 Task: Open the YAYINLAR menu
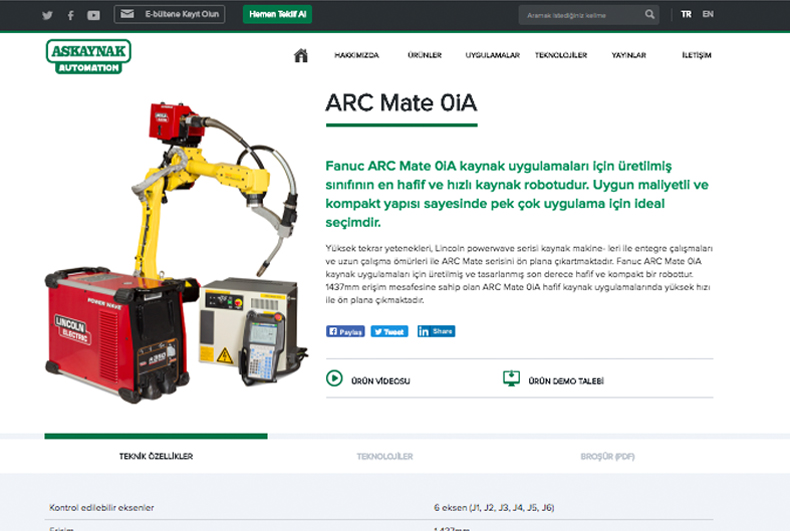click(629, 55)
